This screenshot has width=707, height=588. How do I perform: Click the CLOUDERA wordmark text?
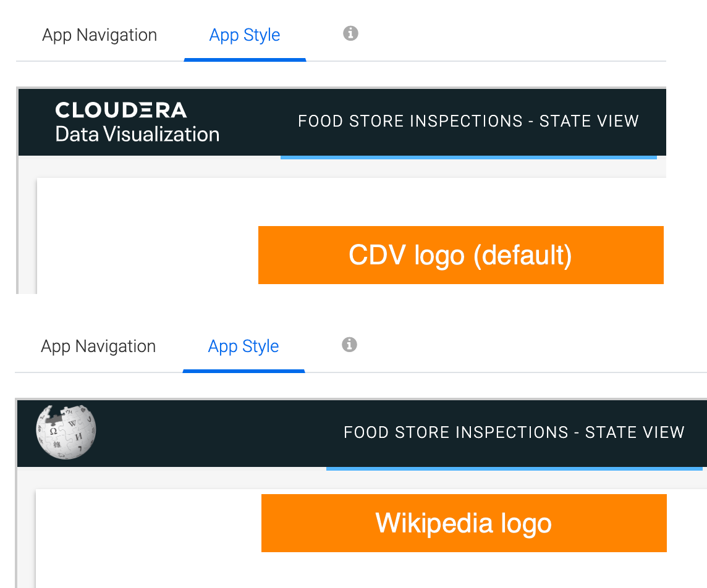[x=121, y=111]
